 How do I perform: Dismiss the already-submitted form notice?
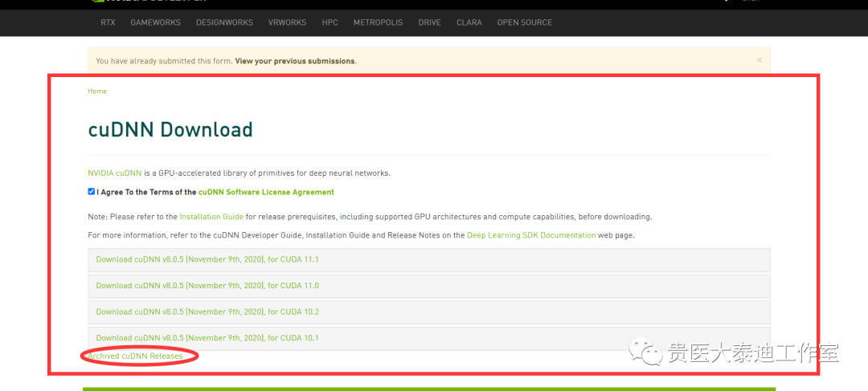[x=759, y=59]
